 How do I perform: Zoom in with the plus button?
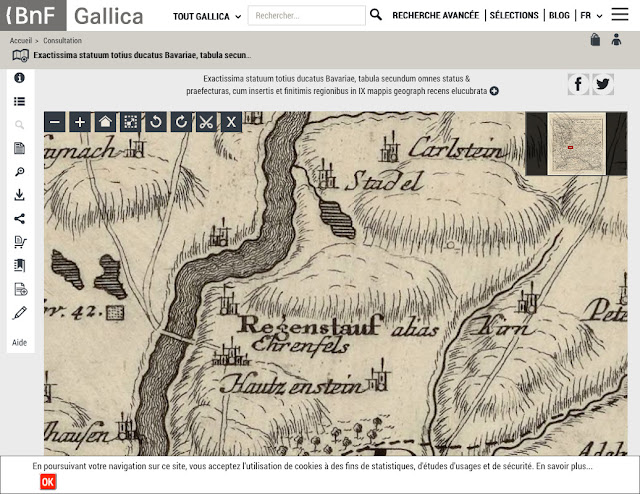tap(80, 122)
